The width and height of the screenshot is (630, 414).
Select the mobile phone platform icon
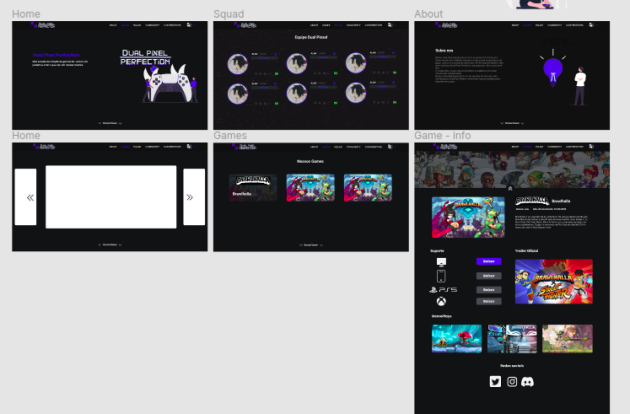pos(441,276)
